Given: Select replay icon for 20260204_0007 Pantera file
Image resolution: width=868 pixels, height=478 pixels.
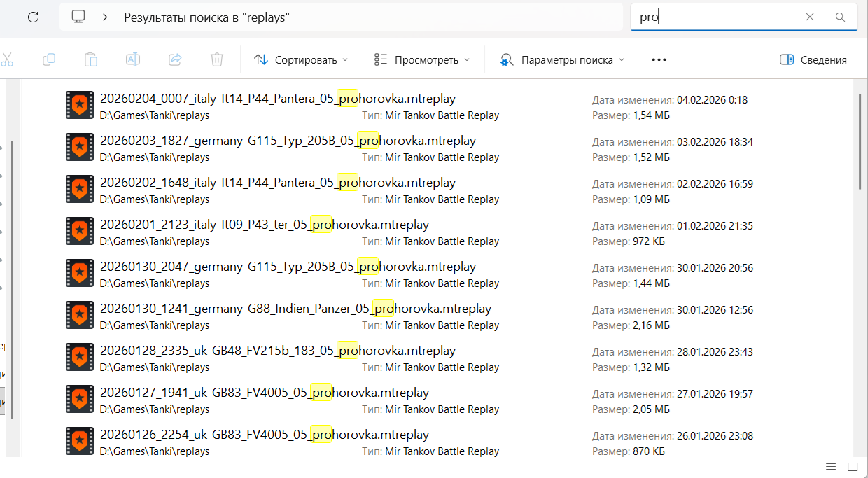Looking at the screenshot, I should tap(80, 105).
